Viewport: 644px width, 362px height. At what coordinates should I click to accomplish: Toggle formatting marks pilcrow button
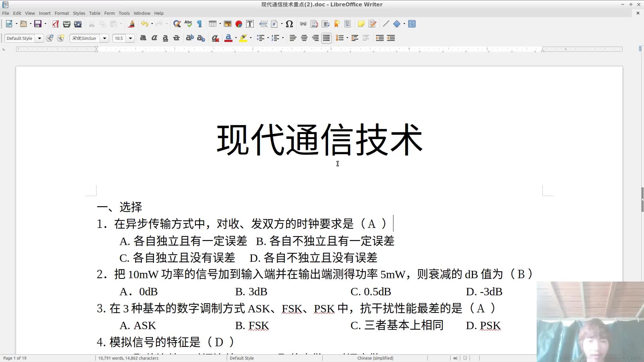[199, 24]
